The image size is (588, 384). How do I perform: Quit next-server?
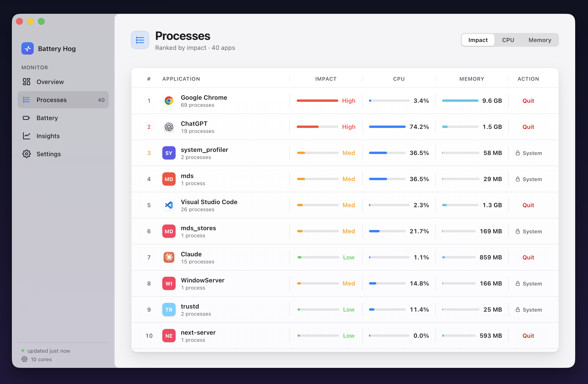point(528,336)
